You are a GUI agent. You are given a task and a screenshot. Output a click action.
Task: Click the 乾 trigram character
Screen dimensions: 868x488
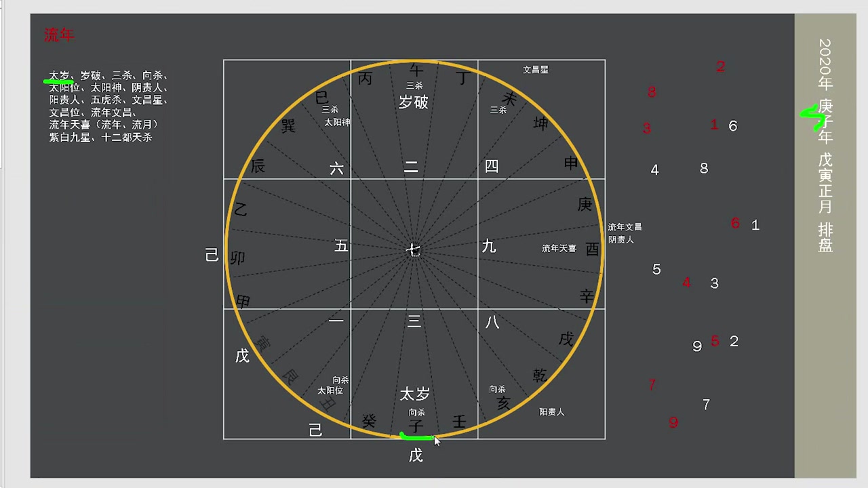(540, 375)
